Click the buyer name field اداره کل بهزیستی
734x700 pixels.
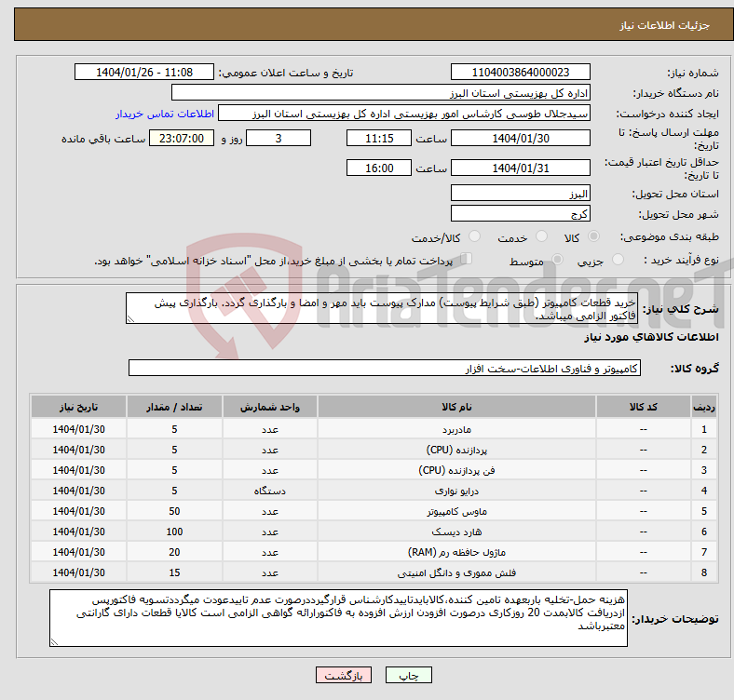coord(381,93)
